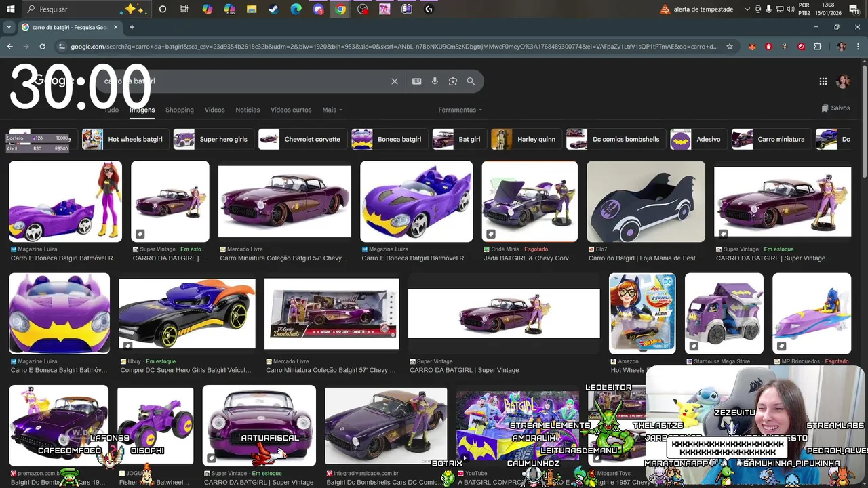Viewport: 868px width, 488px height.
Task: Click the Chrome taskbar icon
Action: (x=340, y=9)
